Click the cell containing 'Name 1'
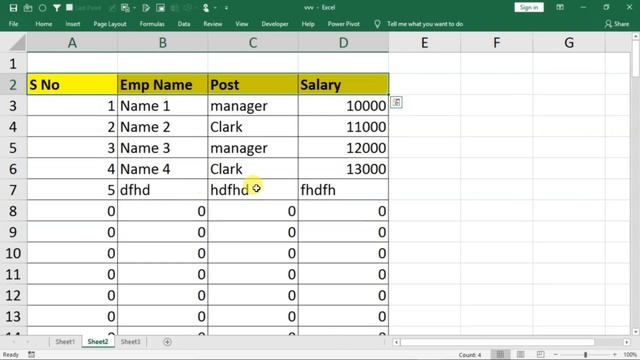The height and width of the screenshot is (360, 640). 162,106
